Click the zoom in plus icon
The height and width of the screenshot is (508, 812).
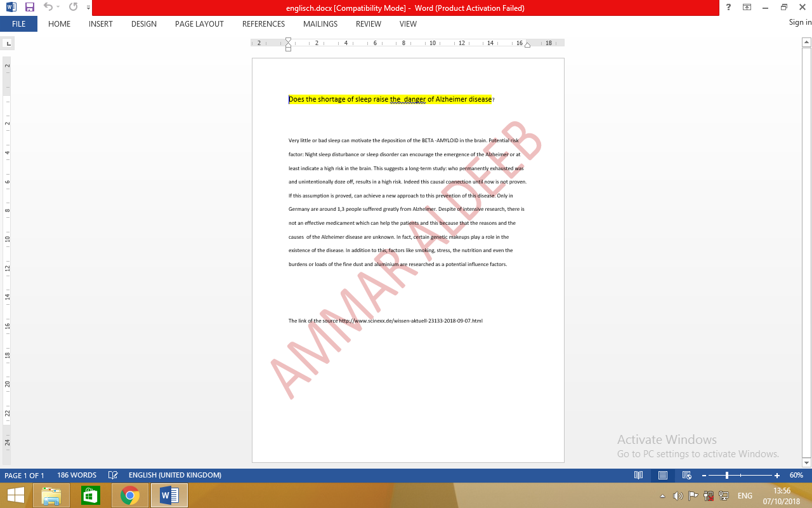point(777,475)
